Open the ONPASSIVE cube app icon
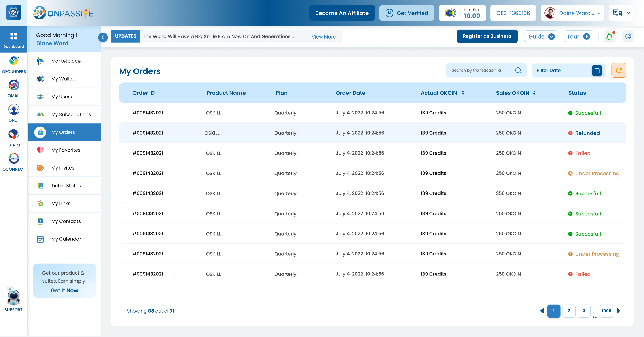The width and height of the screenshot is (644, 337). (x=13, y=13)
